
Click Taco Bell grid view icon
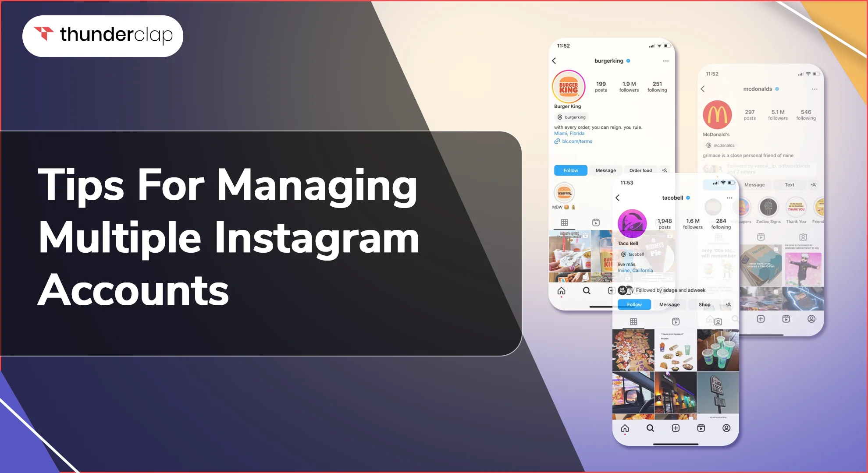(633, 321)
